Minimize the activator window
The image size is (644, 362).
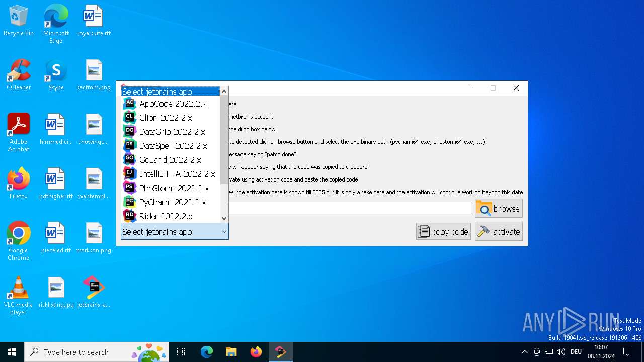point(470,88)
